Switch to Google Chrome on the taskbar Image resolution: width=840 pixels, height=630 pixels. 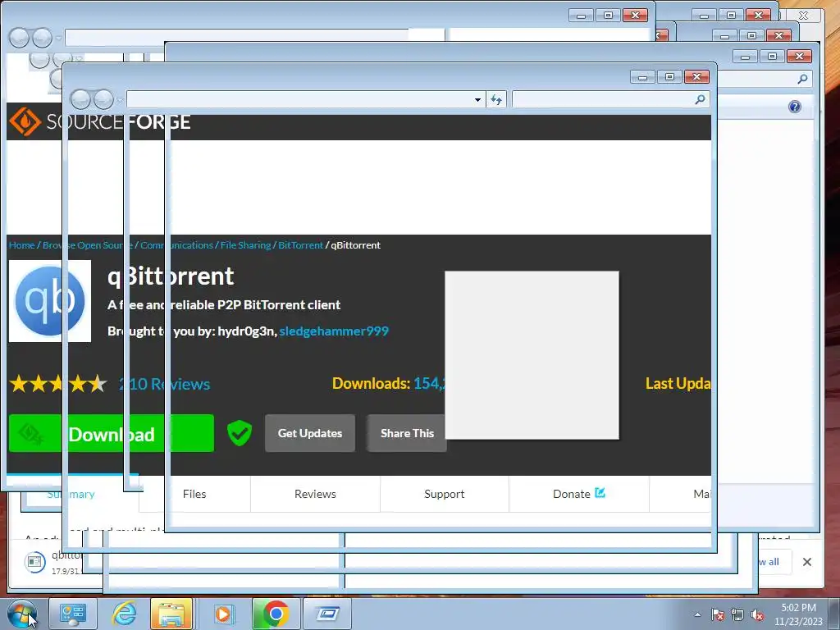point(276,614)
